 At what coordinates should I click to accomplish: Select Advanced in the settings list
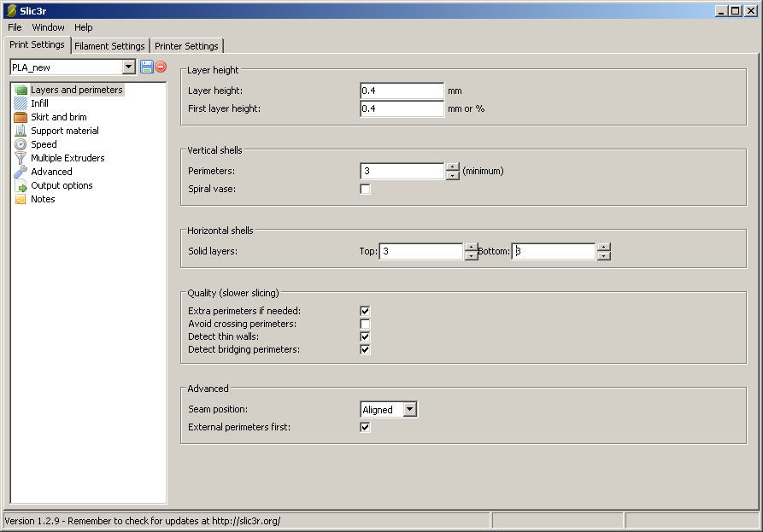pyautogui.click(x=51, y=172)
